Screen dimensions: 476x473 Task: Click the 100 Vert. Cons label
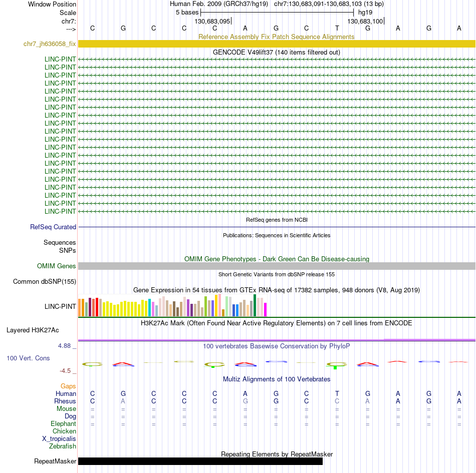(x=28, y=358)
